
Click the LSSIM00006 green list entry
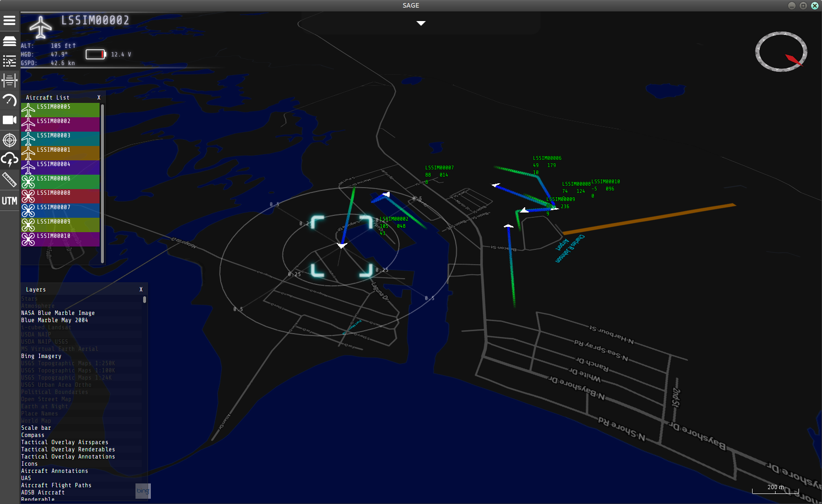pos(60,182)
